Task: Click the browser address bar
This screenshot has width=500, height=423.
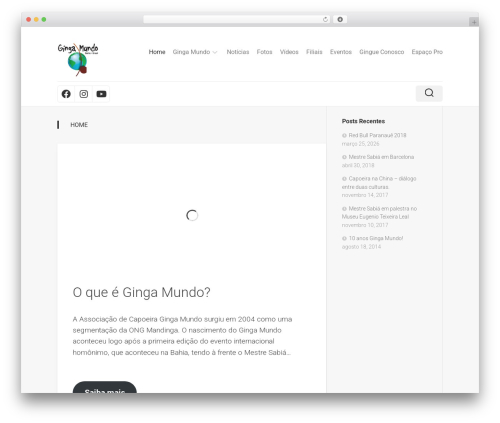Action: [x=236, y=20]
